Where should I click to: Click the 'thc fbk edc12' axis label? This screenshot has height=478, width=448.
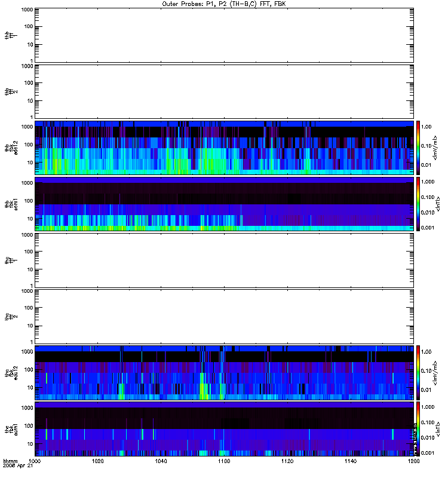(x=11, y=373)
